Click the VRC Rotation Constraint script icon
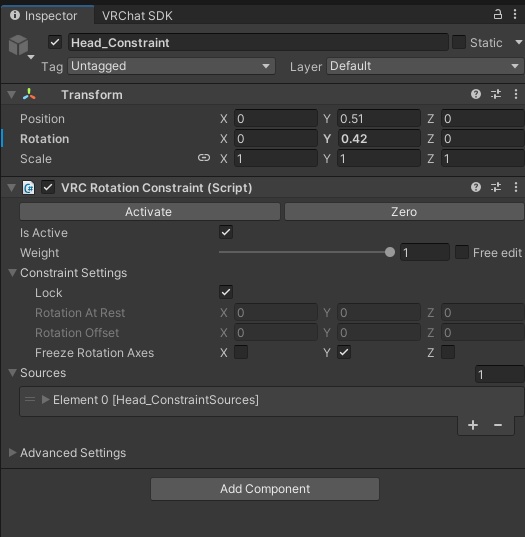This screenshot has width=525, height=537. point(28,188)
